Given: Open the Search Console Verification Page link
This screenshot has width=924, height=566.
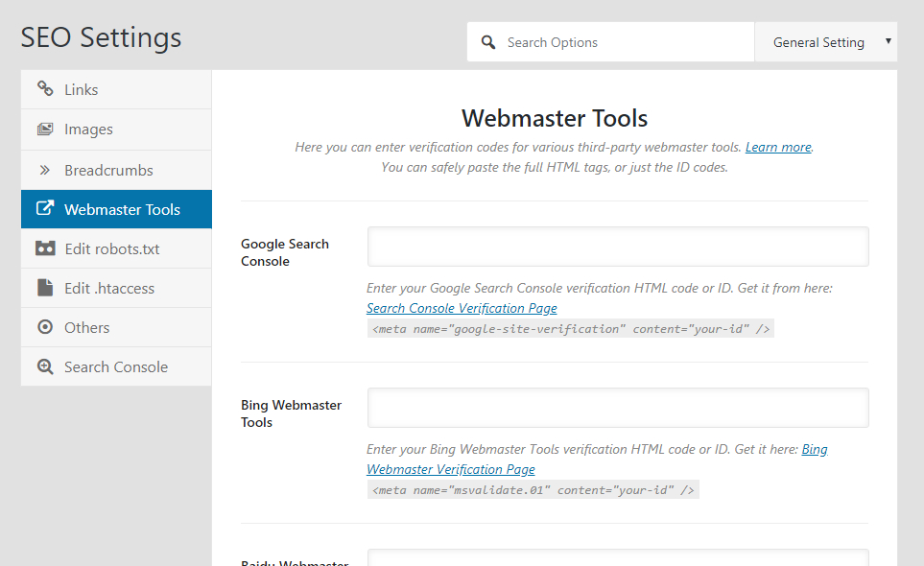Looking at the screenshot, I should point(462,308).
